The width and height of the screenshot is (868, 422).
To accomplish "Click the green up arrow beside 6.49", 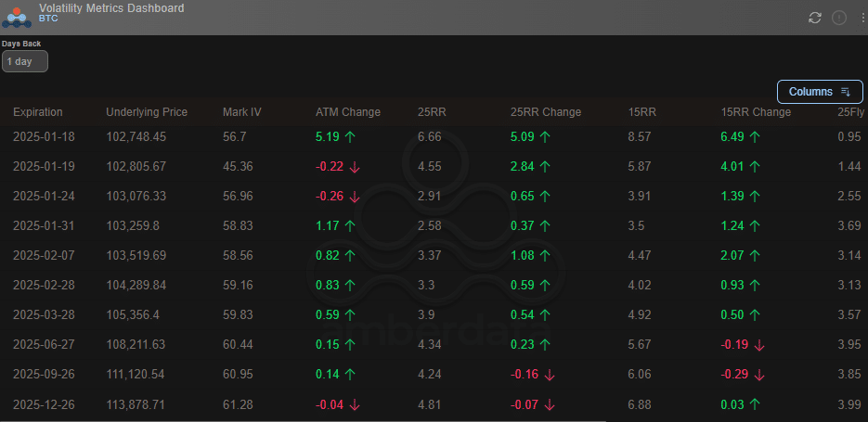I will (755, 136).
